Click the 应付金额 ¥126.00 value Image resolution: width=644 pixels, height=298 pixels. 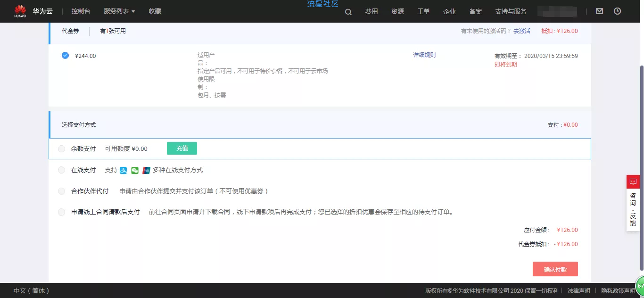(567, 230)
